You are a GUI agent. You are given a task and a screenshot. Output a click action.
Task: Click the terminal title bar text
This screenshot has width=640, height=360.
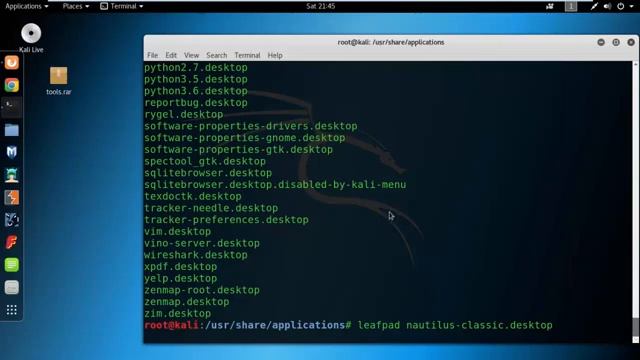click(x=391, y=42)
